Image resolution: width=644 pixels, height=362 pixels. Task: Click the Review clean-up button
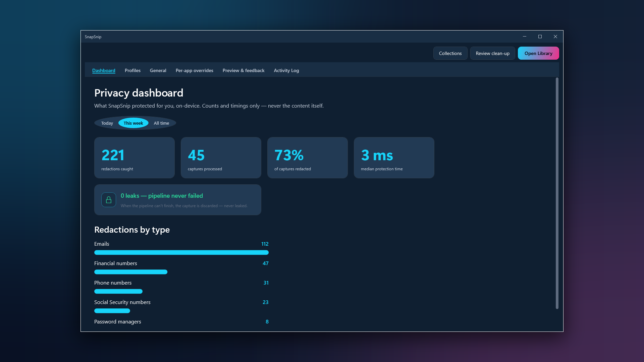tap(492, 53)
